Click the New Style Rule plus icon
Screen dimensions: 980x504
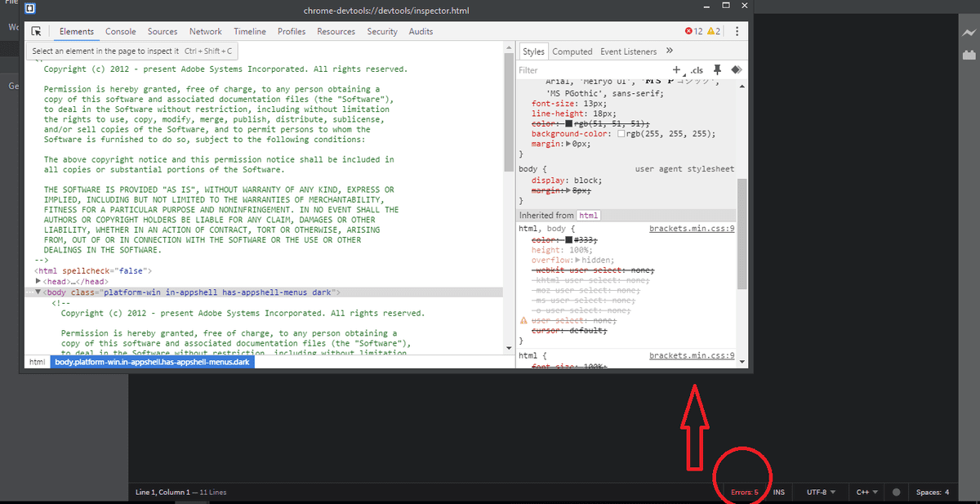pyautogui.click(x=676, y=70)
